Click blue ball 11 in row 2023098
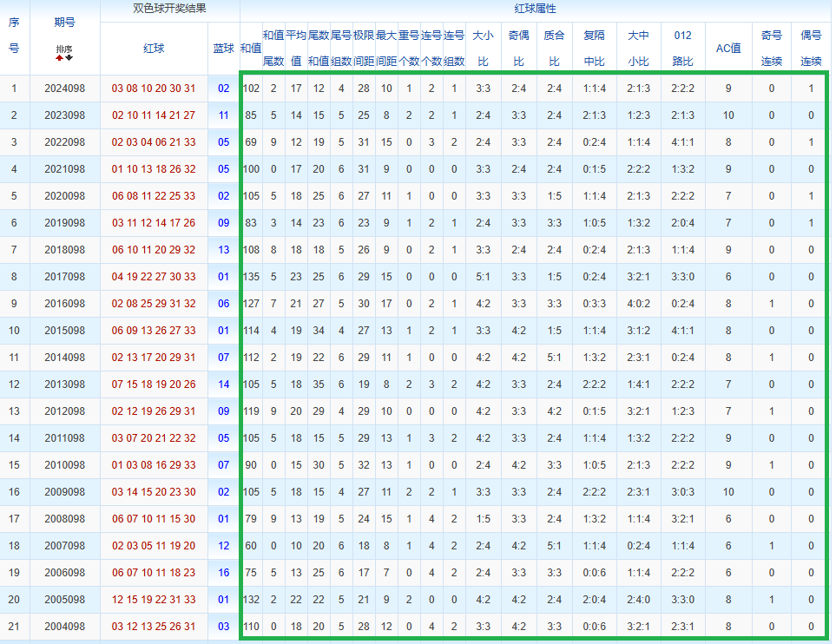 [223, 115]
